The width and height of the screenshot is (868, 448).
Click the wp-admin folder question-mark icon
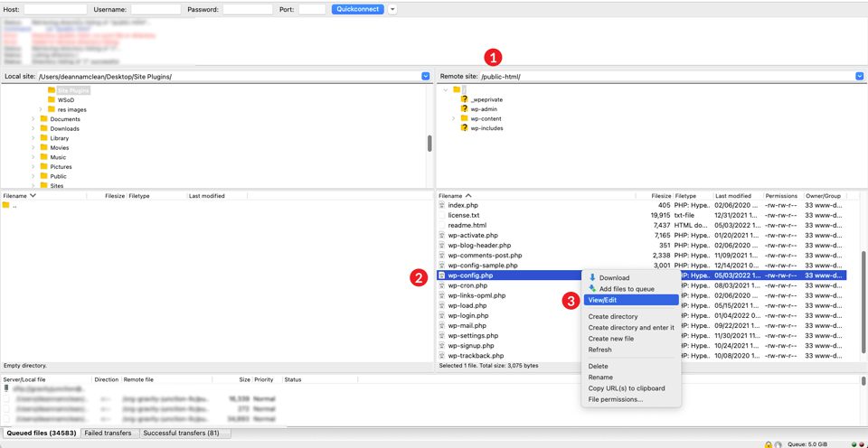[464, 108]
